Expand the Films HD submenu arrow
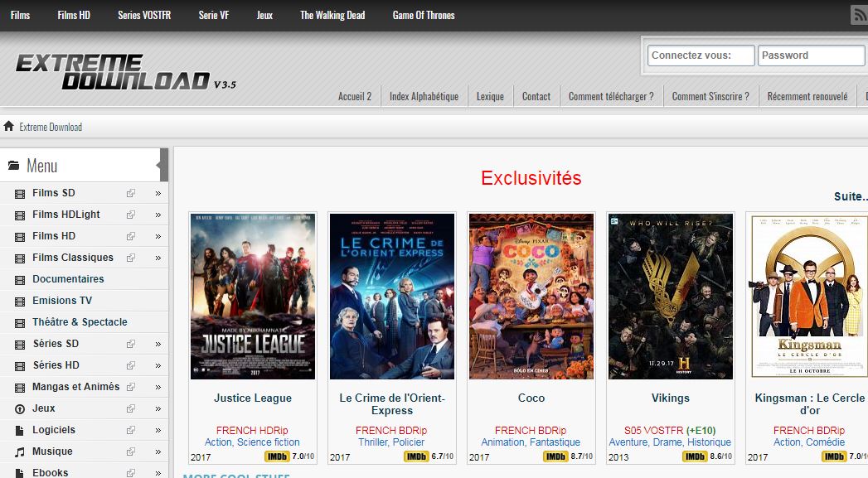Screen dimensions: 868x478 click(158, 236)
